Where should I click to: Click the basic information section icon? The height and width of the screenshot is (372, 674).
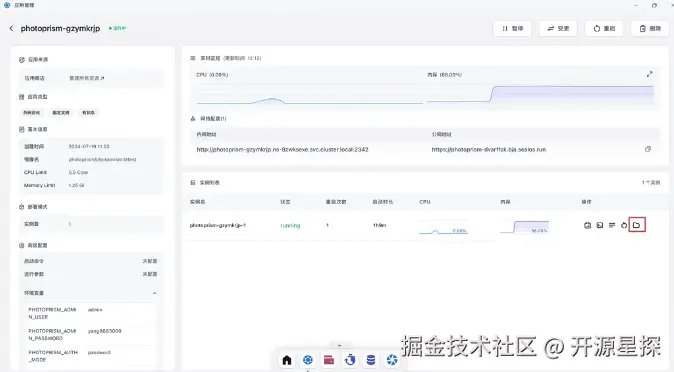click(21, 129)
